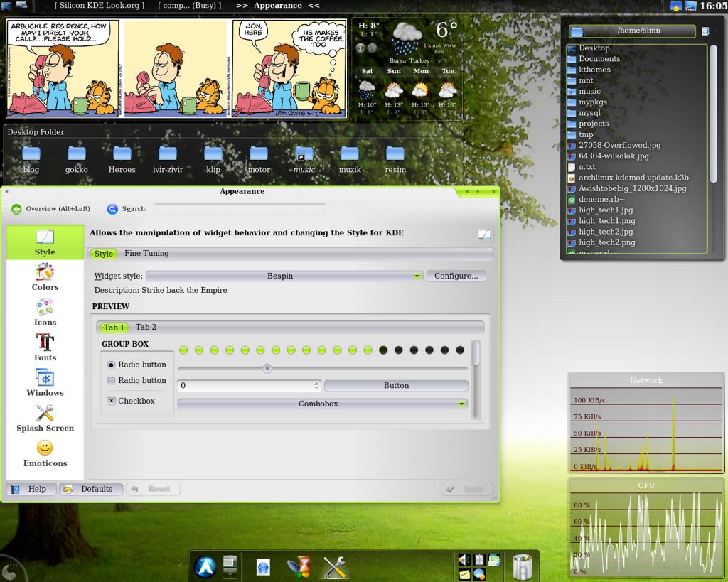Select the web browser task in the panel

(263, 567)
